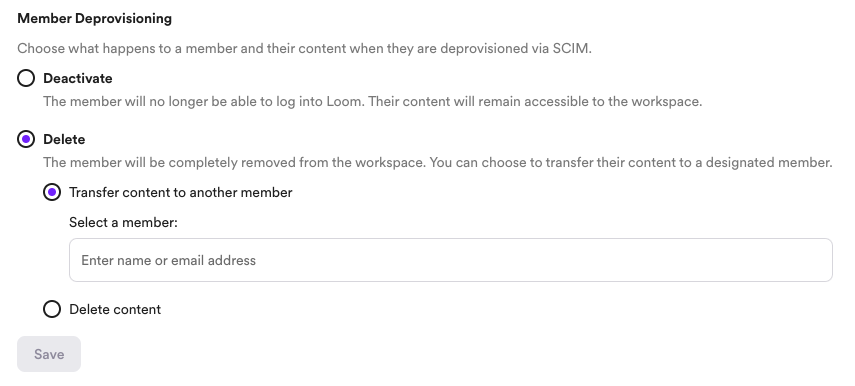Choose the Delete member radio option
Viewport: 855px width, 386px height.
(26, 140)
